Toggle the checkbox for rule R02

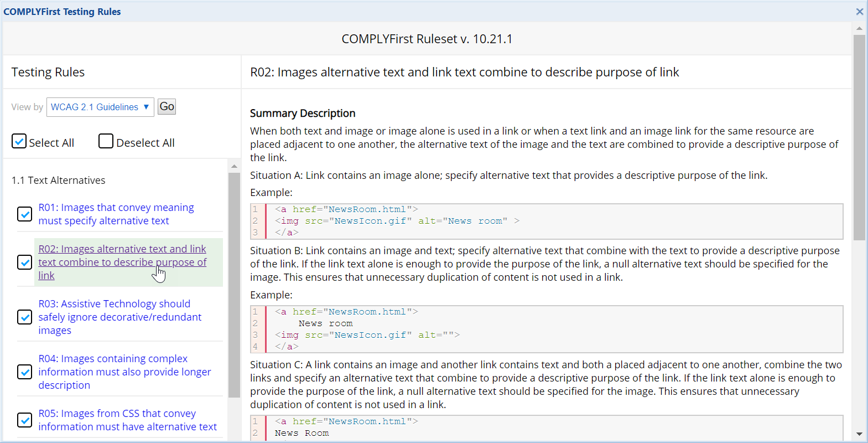click(x=24, y=262)
